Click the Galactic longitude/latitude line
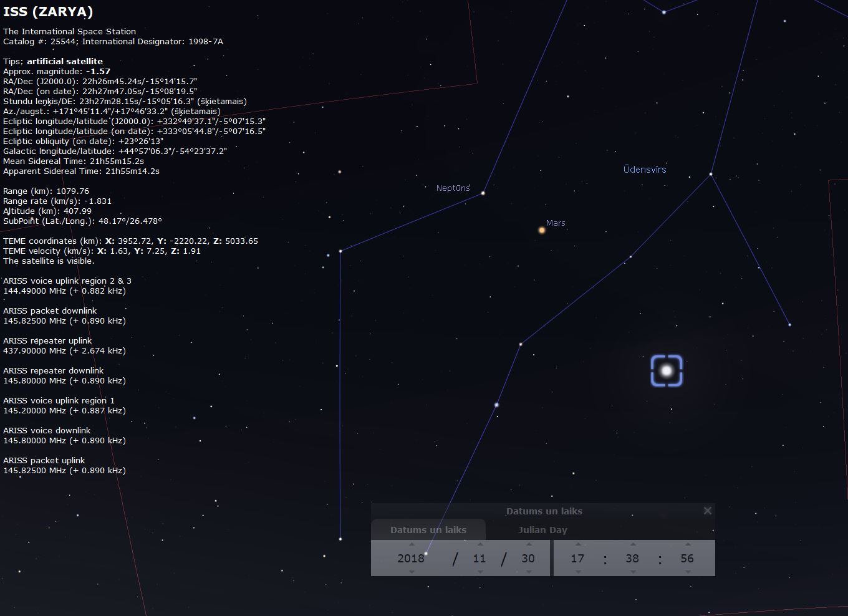This screenshot has height=616, width=848. click(115, 152)
